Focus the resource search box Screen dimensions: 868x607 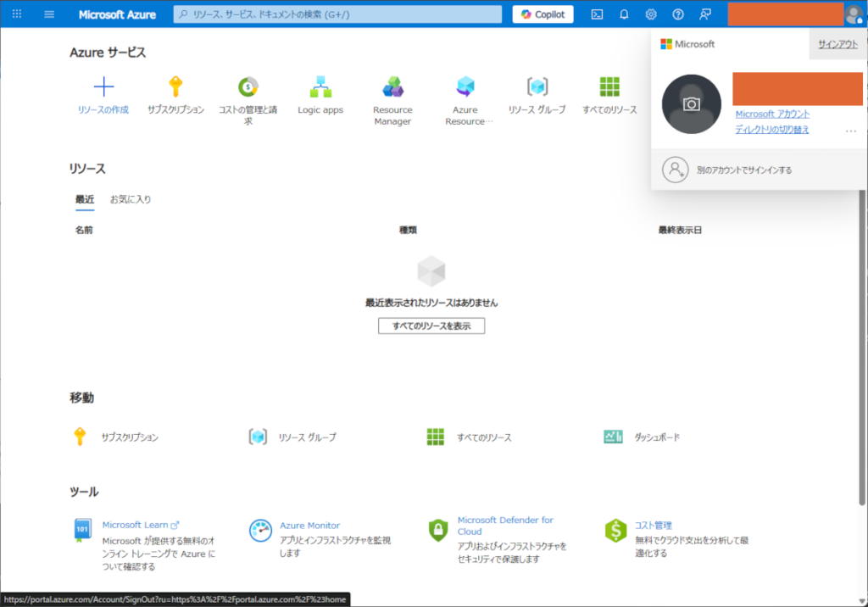[x=337, y=14]
